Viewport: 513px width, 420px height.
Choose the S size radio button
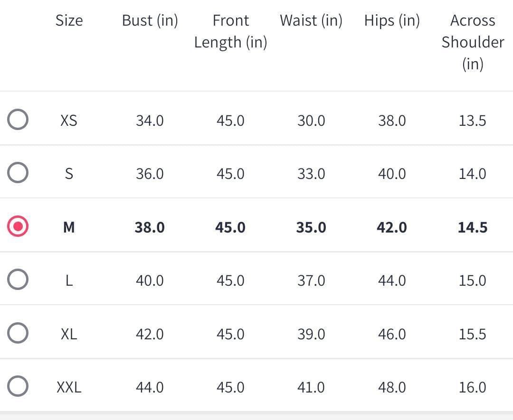(x=18, y=173)
